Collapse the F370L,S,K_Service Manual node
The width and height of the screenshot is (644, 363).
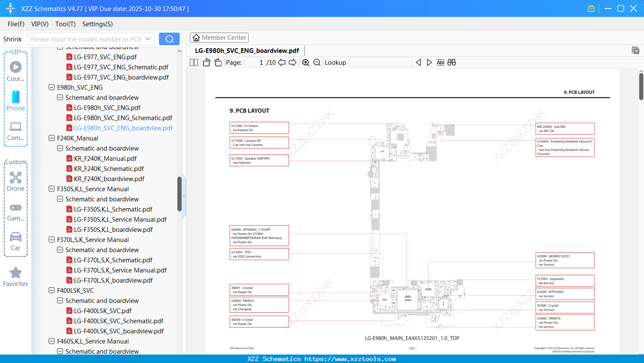coord(52,240)
